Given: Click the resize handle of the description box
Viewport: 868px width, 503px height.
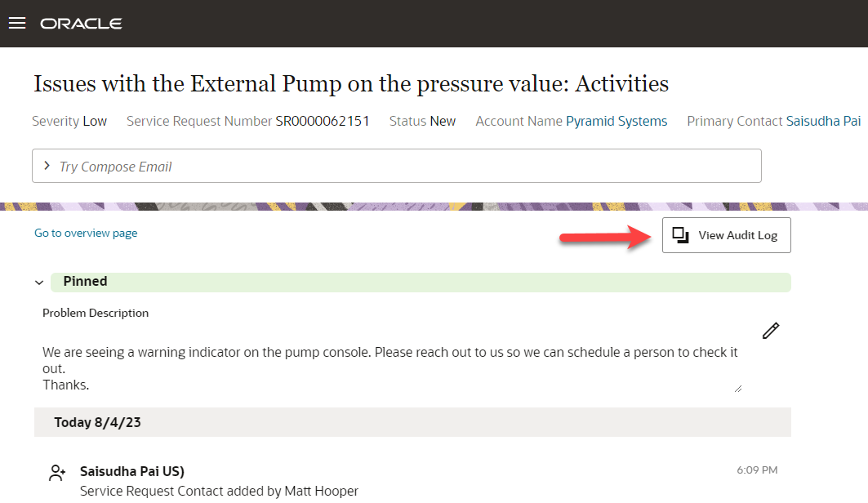Looking at the screenshot, I should click(738, 388).
